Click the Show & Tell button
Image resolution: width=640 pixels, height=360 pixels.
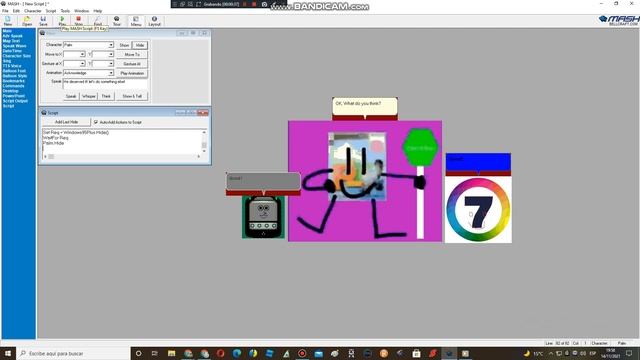pos(132,96)
